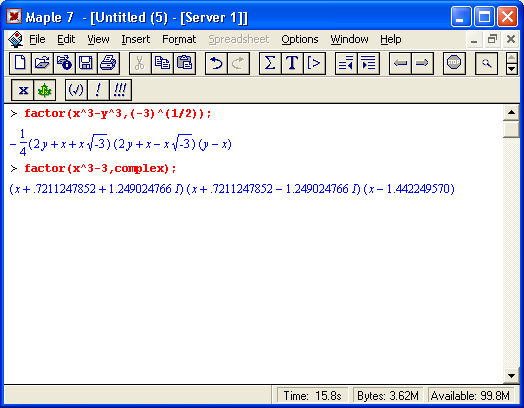Place cursor in factor(x^3-3,complex) input line

click(x=100, y=168)
